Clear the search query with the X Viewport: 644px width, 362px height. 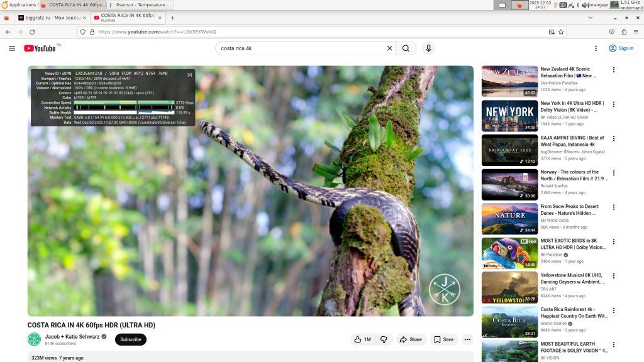click(389, 48)
